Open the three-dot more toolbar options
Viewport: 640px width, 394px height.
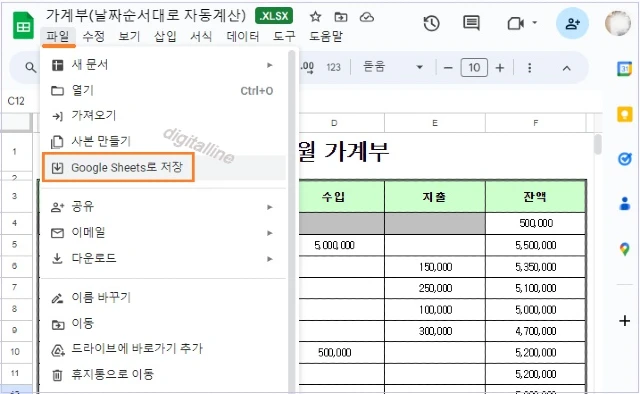[529, 68]
